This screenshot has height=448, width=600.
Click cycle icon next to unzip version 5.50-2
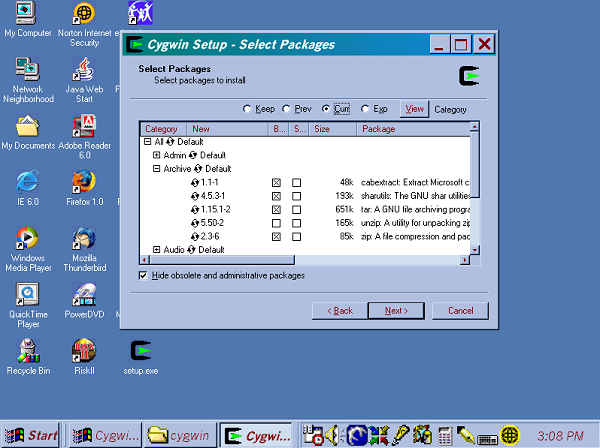(x=195, y=223)
